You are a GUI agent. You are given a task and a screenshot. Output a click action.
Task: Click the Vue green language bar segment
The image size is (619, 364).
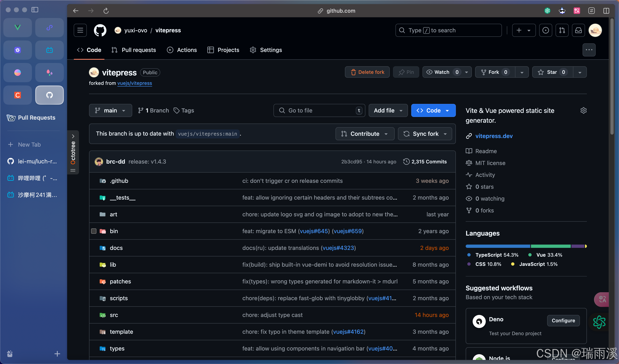[x=551, y=246]
